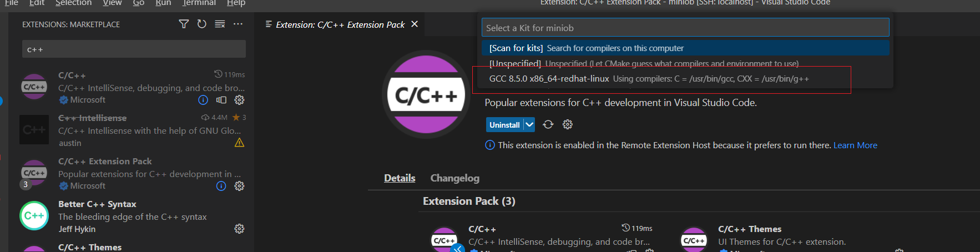Open manage gear for Better C++ Syntax

pyautogui.click(x=239, y=229)
